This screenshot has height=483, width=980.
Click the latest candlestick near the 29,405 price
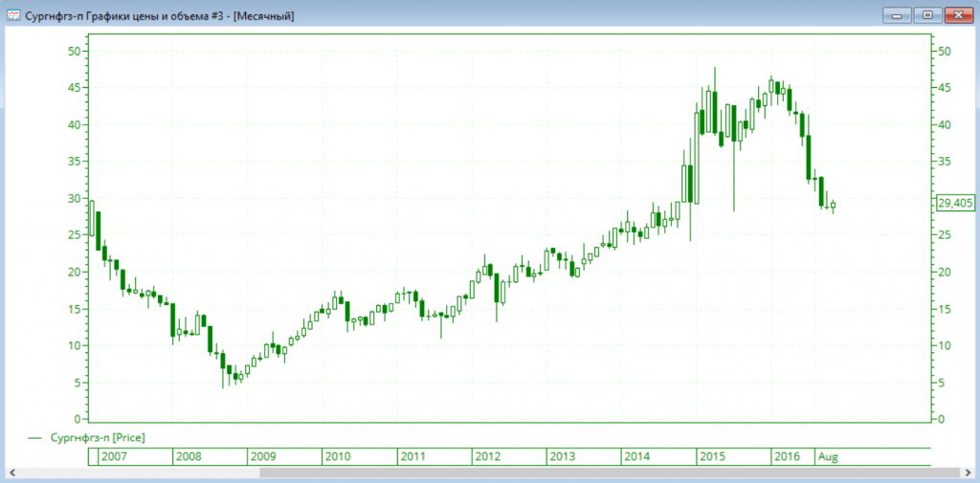(833, 205)
